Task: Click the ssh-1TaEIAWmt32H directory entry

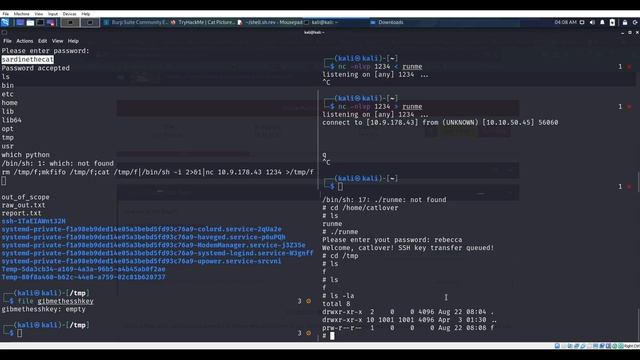Action: [33, 221]
